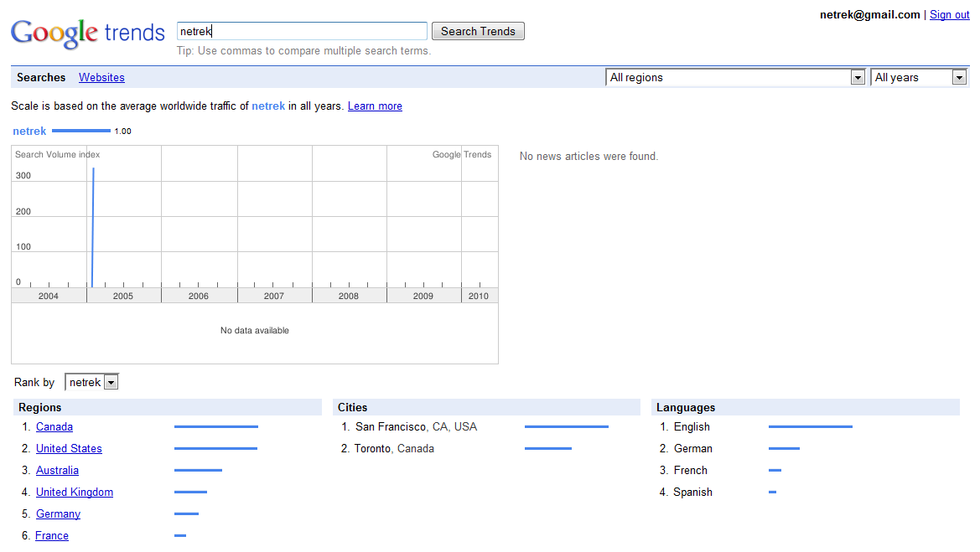Click the English language row
Viewport: 980px width, 552px height.
(x=692, y=427)
